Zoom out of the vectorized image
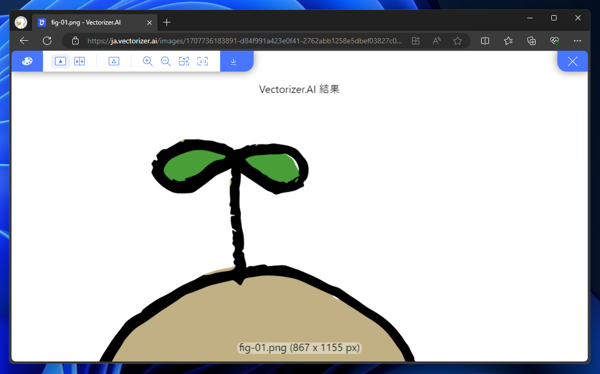The width and height of the screenshot is (600, 374). [166, 61]
